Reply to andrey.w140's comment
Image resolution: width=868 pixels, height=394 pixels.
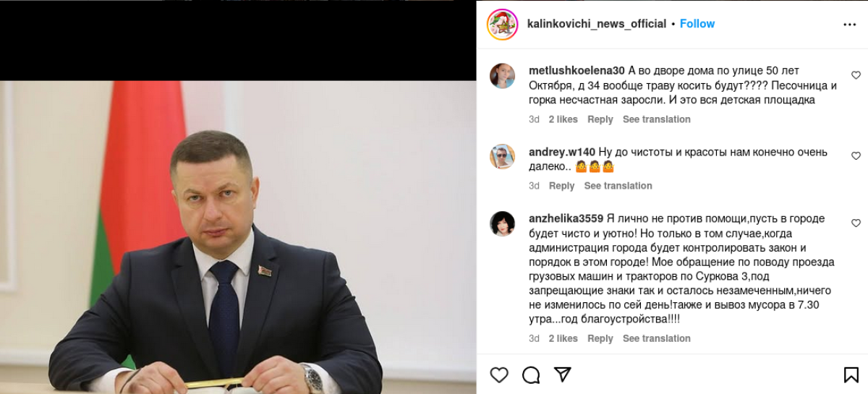point(561,186)
